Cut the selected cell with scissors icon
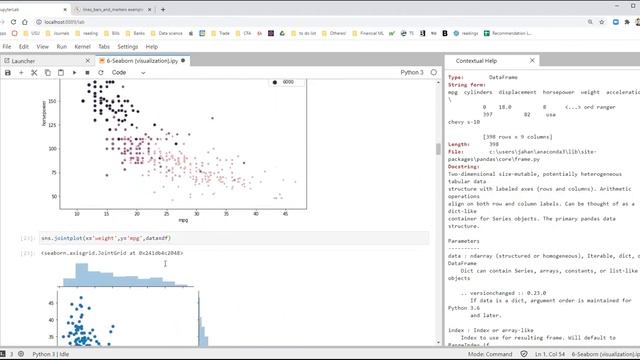The image size is (640, 360). coord(34,73)
